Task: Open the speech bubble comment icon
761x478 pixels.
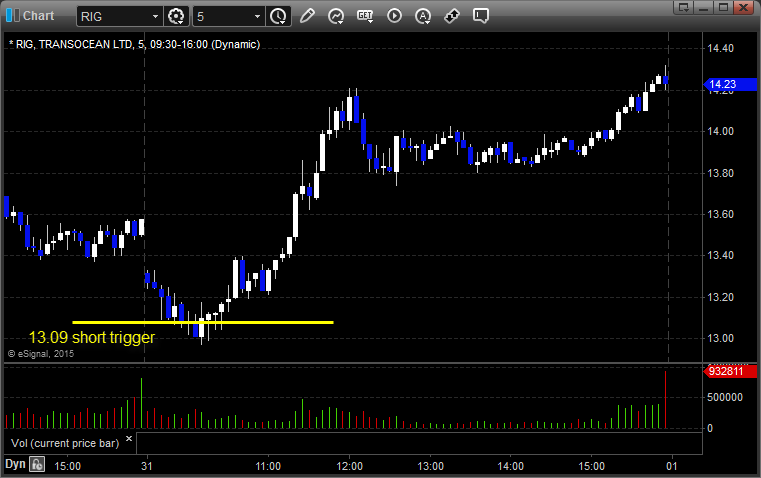Action: [480, 16]
